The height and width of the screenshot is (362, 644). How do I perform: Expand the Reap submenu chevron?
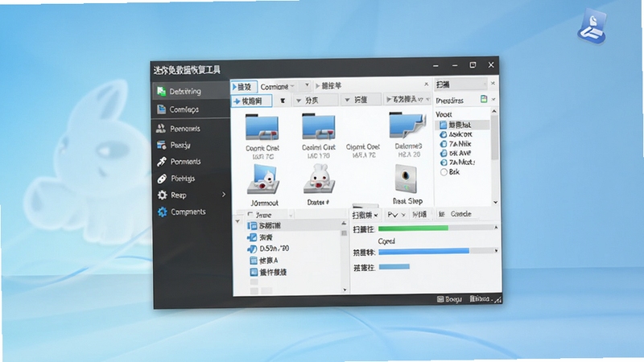[224, 195]
